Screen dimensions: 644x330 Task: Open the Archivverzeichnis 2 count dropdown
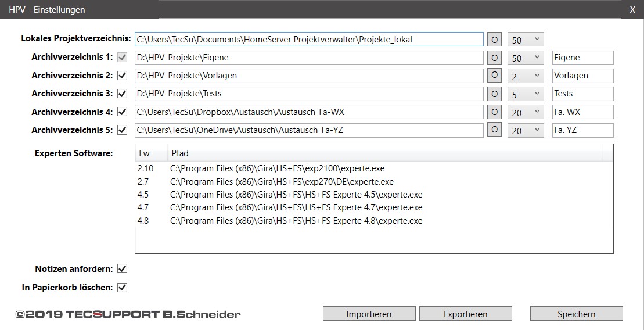tap(526, 76)
